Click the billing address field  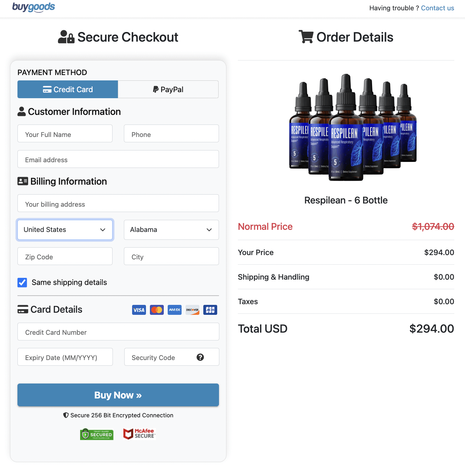118,203
